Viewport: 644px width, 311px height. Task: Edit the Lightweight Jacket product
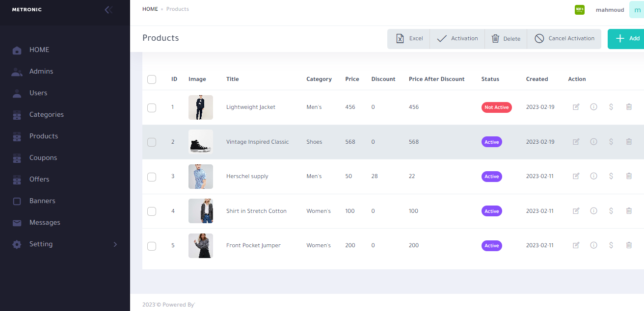point(576,107)
